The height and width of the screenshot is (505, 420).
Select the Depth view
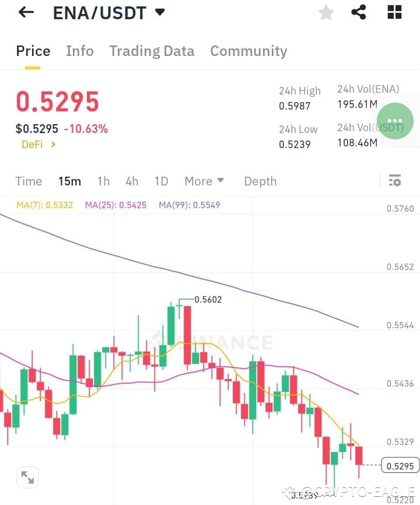tap(260, 181)
